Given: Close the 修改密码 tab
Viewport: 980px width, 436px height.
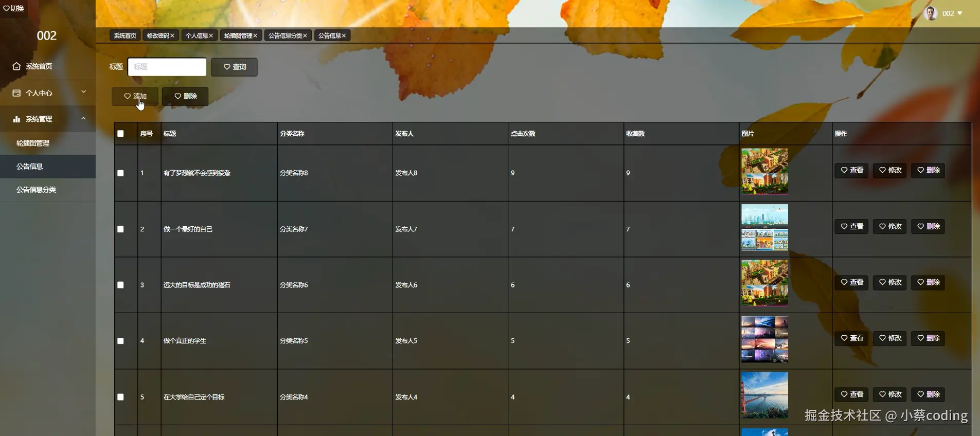Looking at the screenshot, I should (x=172, y=35).
